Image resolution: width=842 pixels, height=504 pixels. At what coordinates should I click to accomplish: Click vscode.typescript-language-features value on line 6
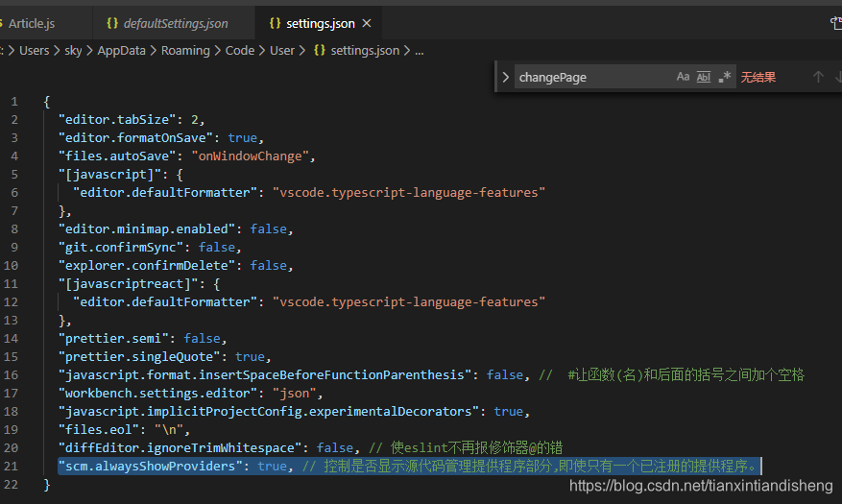point(409,193)
